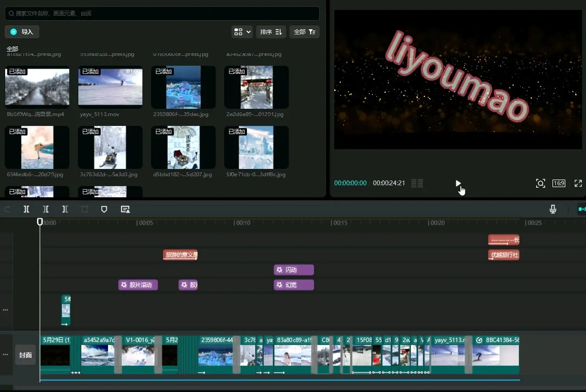Select the 闪动 effect clip
This screenshot has height=392, width=586.
point(294,270)
